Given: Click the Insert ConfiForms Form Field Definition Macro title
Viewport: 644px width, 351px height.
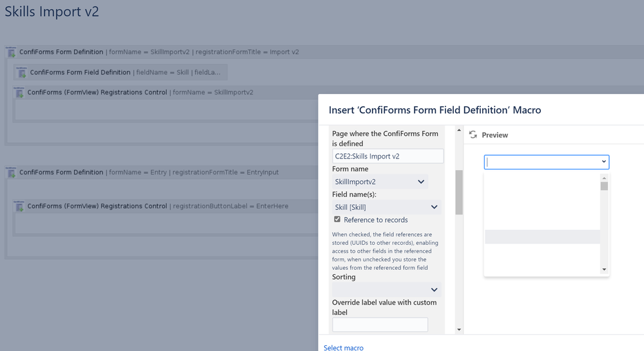Looking at the screenshot, I should (435, 110).
